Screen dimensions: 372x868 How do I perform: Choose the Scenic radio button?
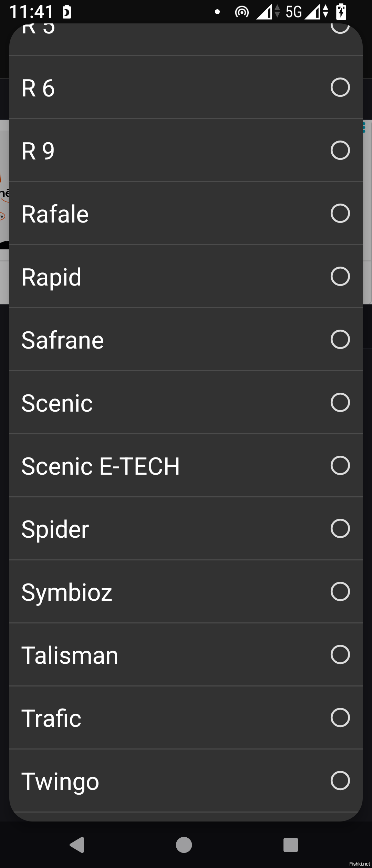click(x=340, y=402)
